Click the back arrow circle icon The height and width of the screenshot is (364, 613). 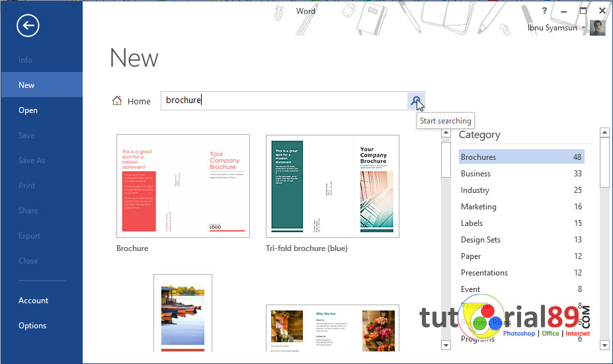28,26
